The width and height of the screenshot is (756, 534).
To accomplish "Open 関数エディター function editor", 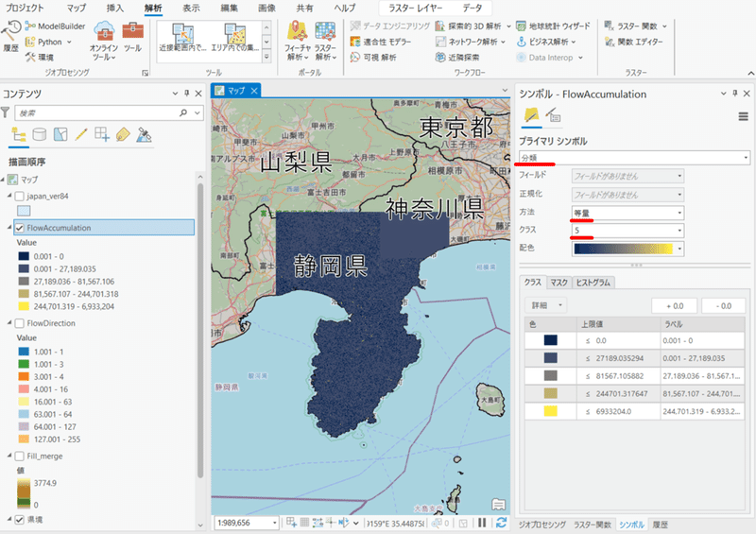I will [634, 42].
